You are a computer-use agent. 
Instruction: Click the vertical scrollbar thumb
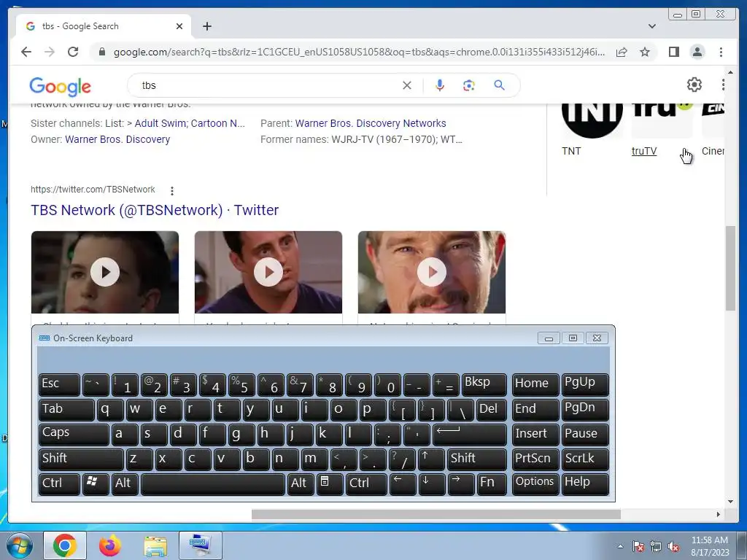click(x=730, y=268)
